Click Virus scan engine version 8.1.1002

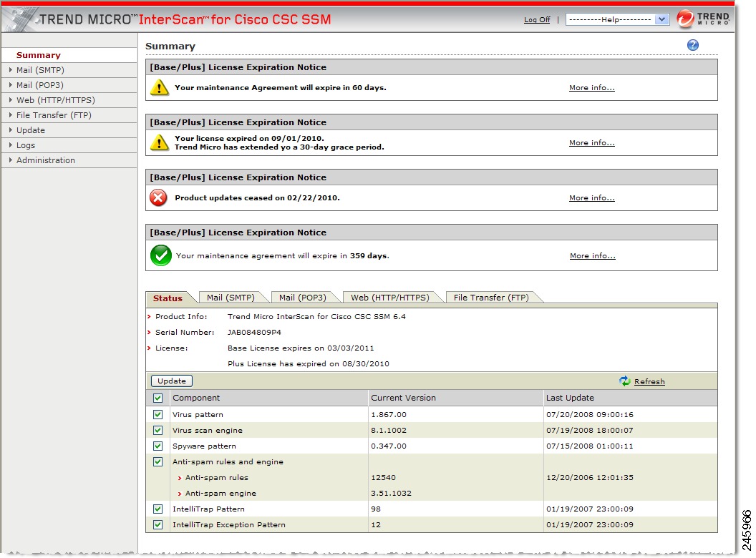(x=389, y=431)
